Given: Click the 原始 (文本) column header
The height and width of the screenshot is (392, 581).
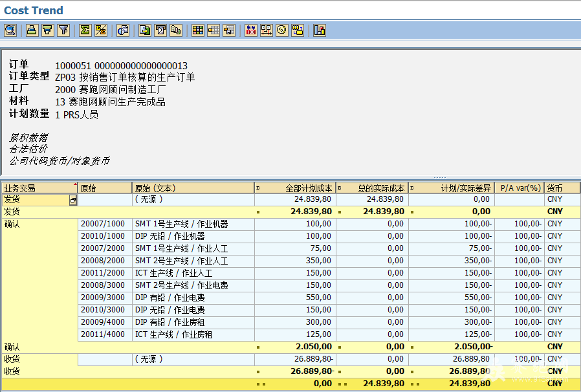Looking at the screenshot, I should [x=193, y=188].
